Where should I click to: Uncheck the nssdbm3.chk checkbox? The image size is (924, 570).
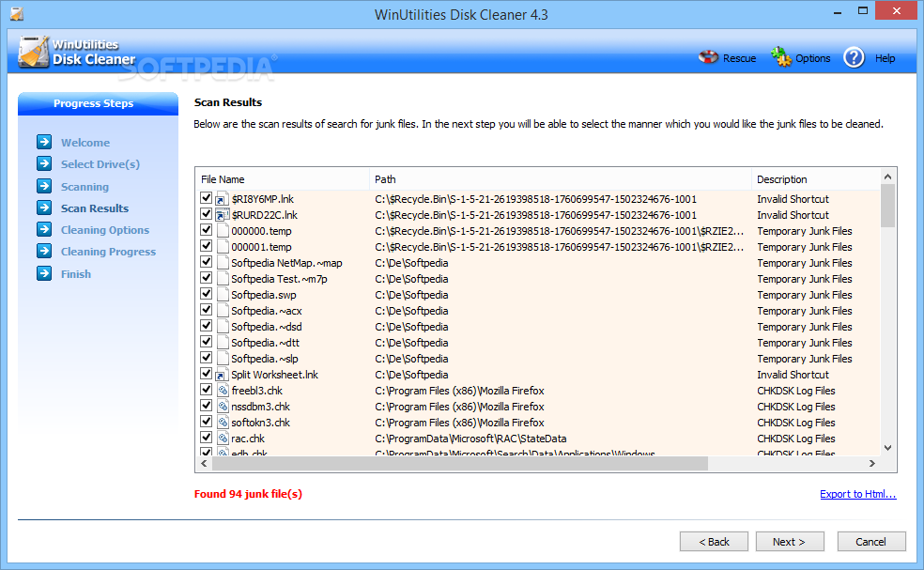click(x=206, y=405)
